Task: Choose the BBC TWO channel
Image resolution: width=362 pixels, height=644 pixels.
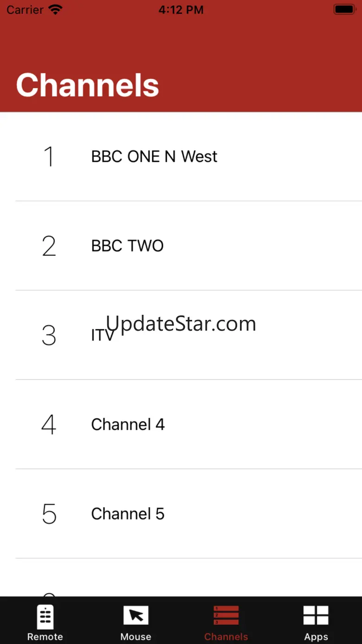Action: [x=127, y=246]
